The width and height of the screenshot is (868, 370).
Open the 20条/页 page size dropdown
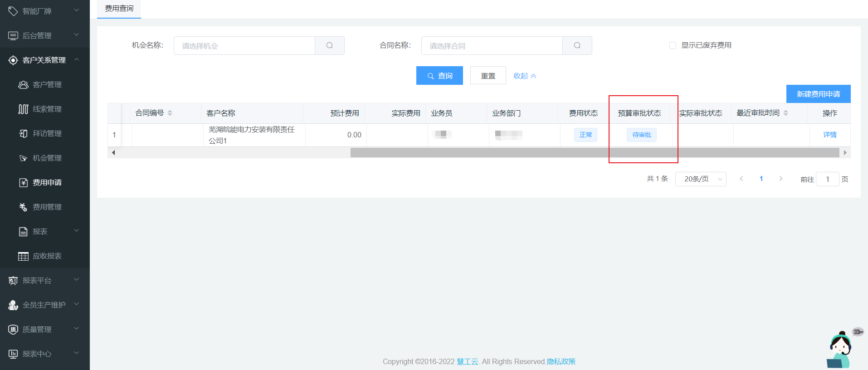pyautogui.click(x=701, y=179)
